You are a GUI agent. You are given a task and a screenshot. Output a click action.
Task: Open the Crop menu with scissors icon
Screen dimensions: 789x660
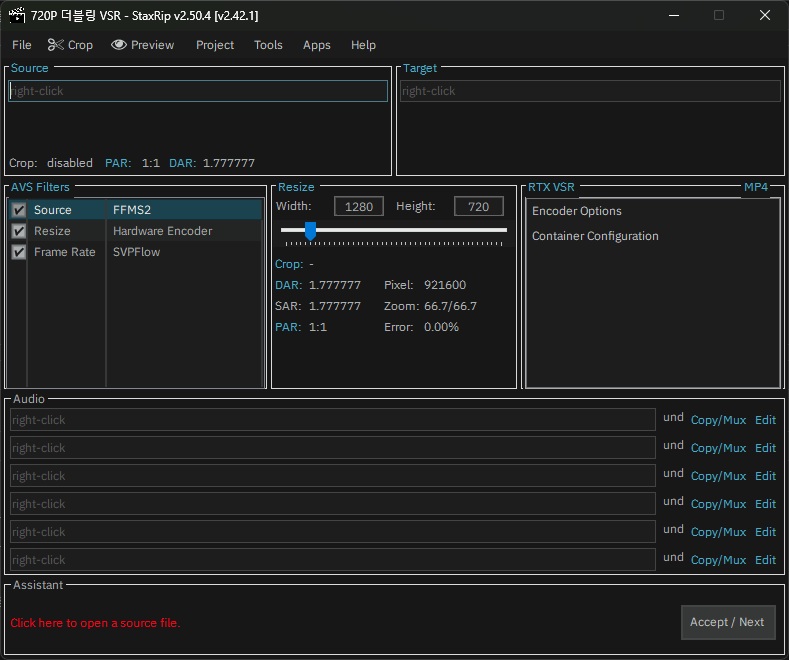pos(70,45)
